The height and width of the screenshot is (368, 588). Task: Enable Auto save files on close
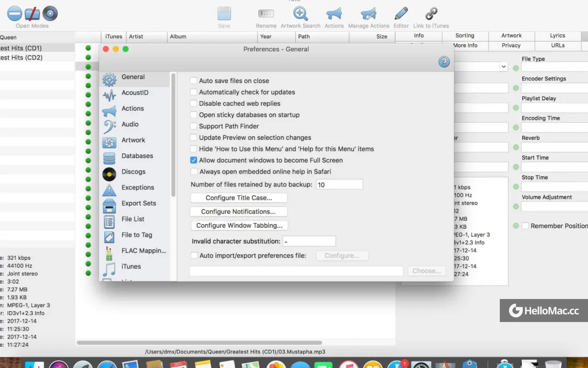tap(194, 80)
